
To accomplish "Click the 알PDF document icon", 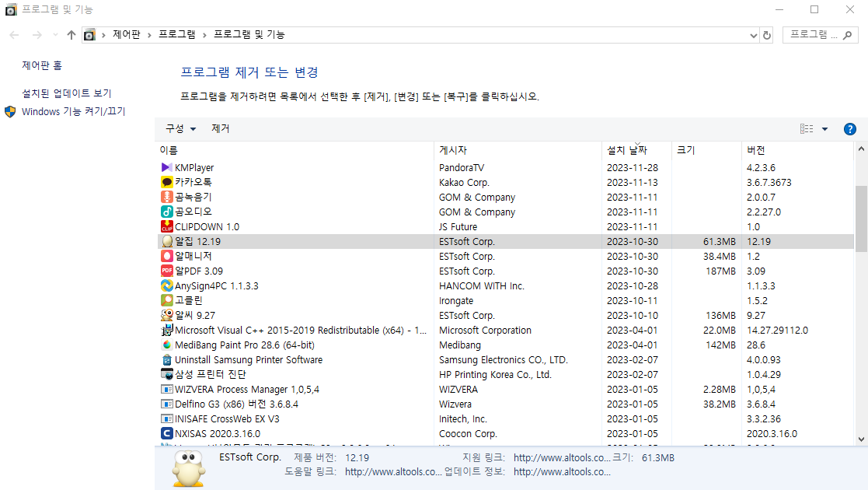I will 167,271.
